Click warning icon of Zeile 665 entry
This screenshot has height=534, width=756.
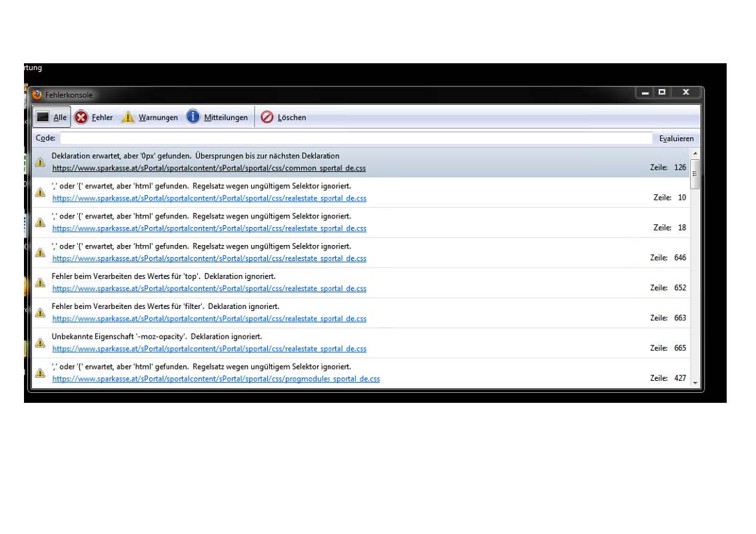(41, 343)
